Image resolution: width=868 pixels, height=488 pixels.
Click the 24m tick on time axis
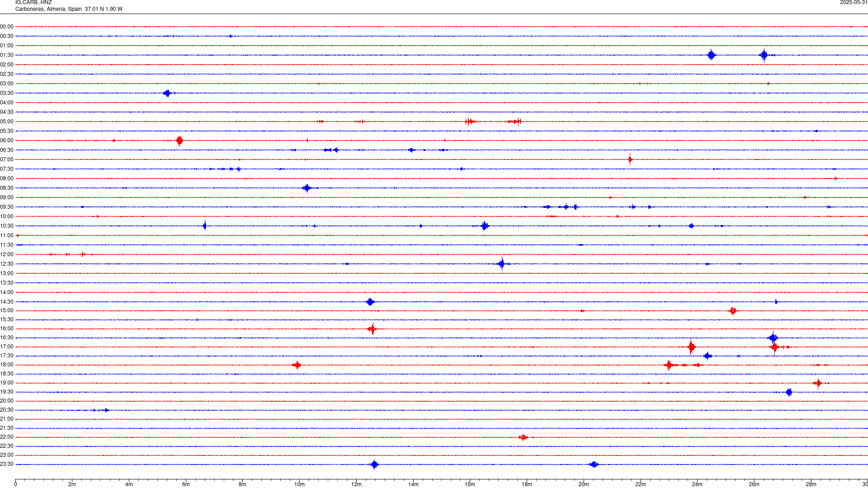coord(697,484)
